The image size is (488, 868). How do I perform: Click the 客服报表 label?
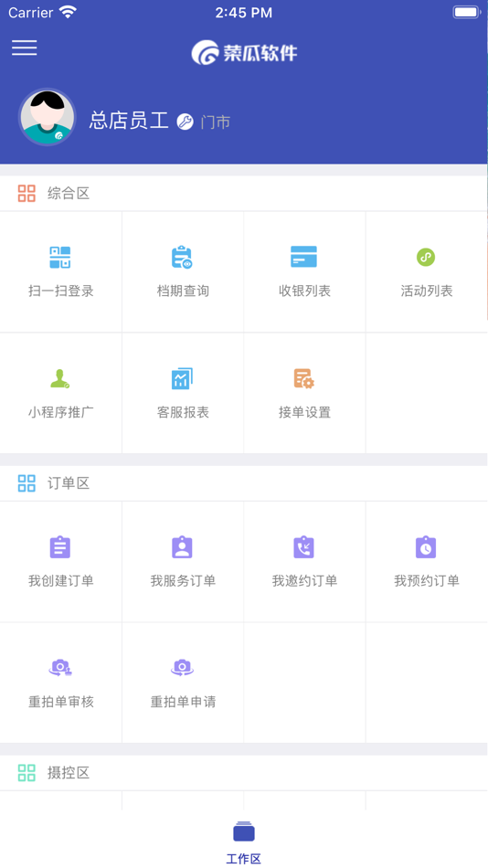(183, 412)
